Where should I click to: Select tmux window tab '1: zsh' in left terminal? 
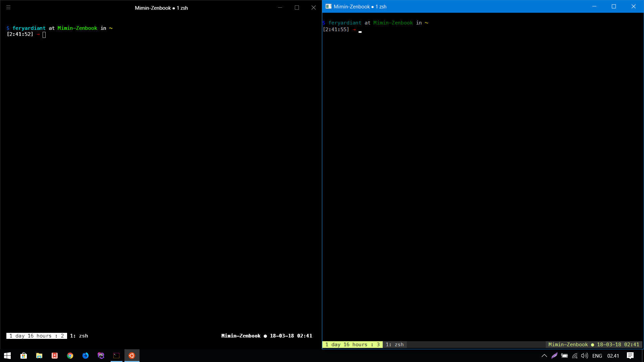tap(79, 336)
